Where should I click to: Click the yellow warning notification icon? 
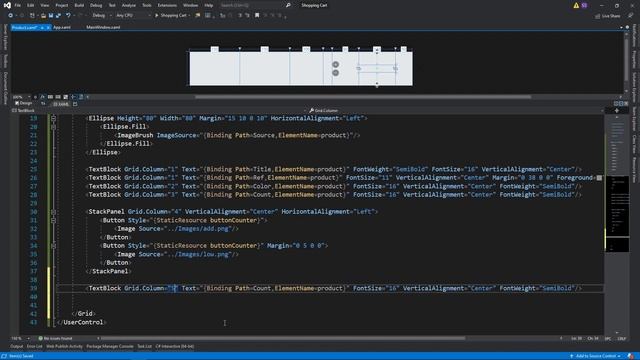pyautogui.click(x=576, y=5)
